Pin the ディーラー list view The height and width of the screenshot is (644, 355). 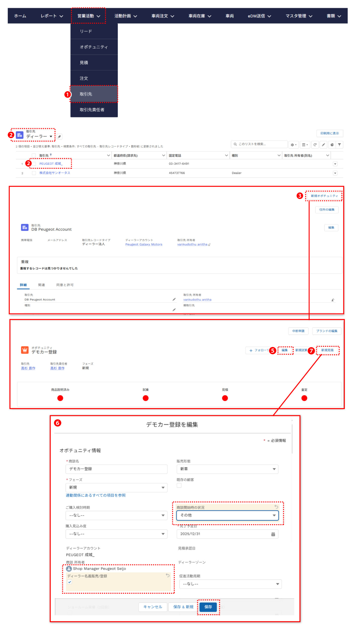(59, 137)
